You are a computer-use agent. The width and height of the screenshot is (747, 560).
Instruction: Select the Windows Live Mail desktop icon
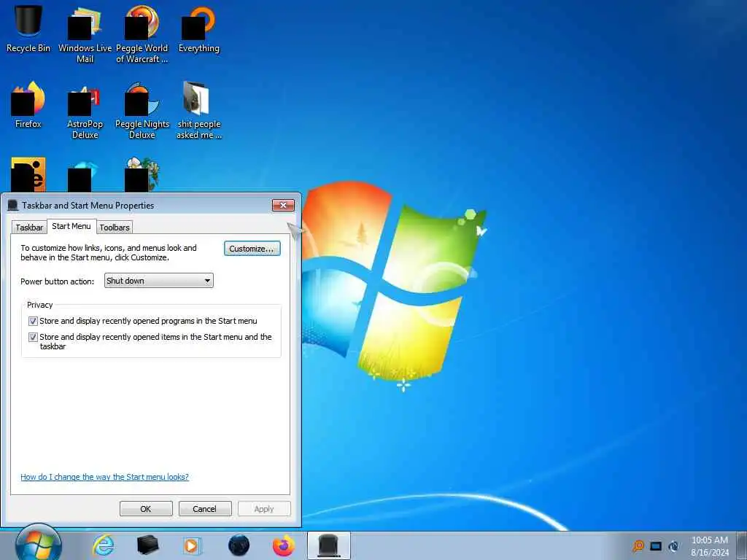[85, 34]
